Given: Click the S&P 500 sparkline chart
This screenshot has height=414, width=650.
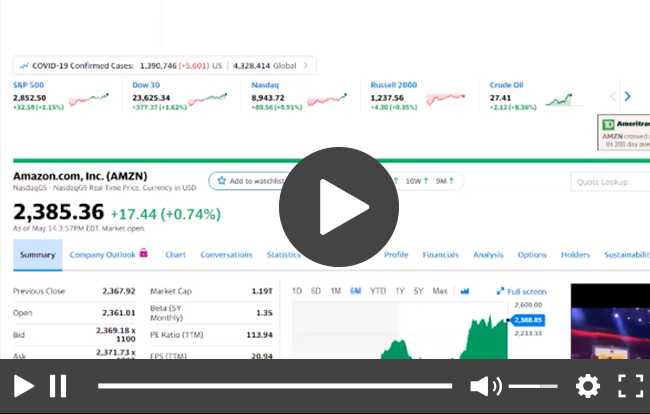Looking at the screenshot, I should point(89,99).
